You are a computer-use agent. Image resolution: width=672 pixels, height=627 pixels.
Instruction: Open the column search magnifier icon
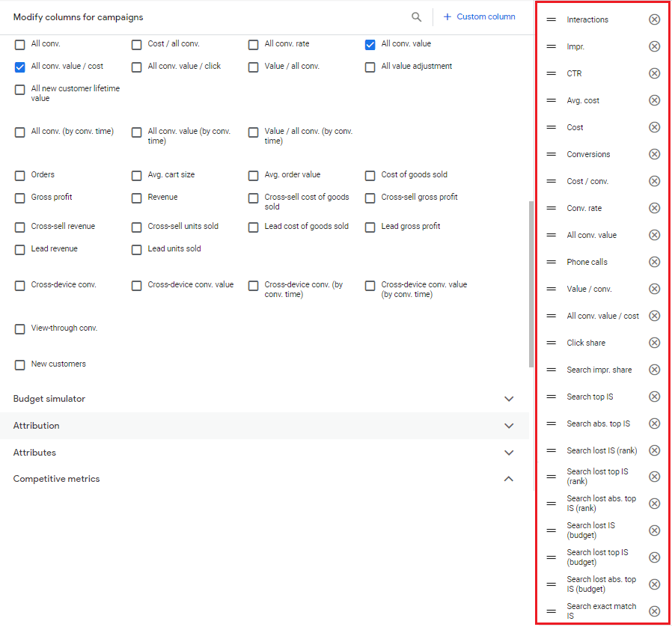click(x=416, y=16)
